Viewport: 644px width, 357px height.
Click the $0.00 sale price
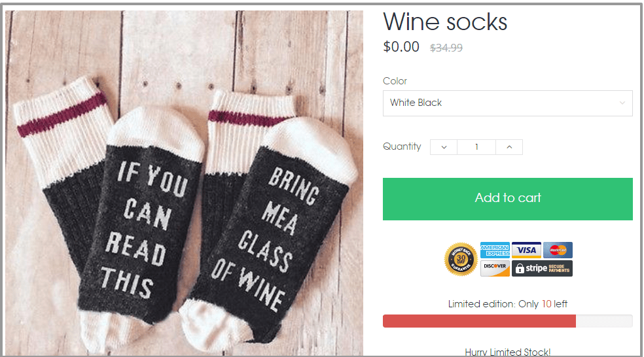[x=401, y=46]
